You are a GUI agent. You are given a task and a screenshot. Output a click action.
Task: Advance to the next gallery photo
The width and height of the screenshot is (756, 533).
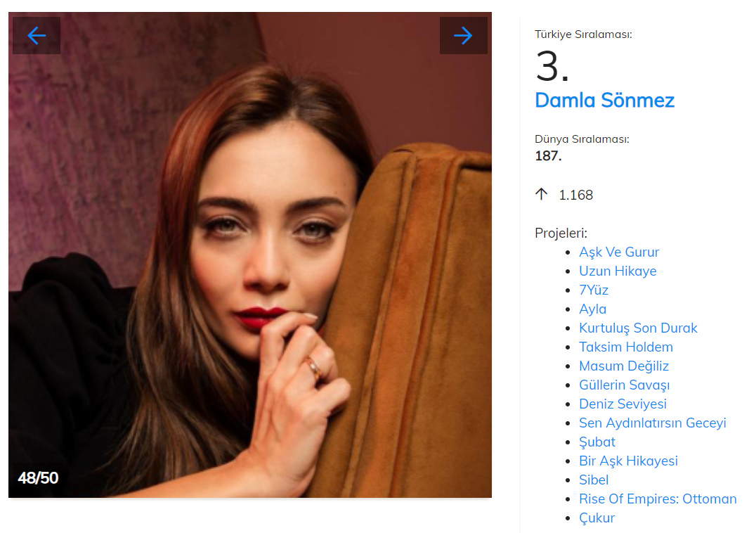click(463, 36)
